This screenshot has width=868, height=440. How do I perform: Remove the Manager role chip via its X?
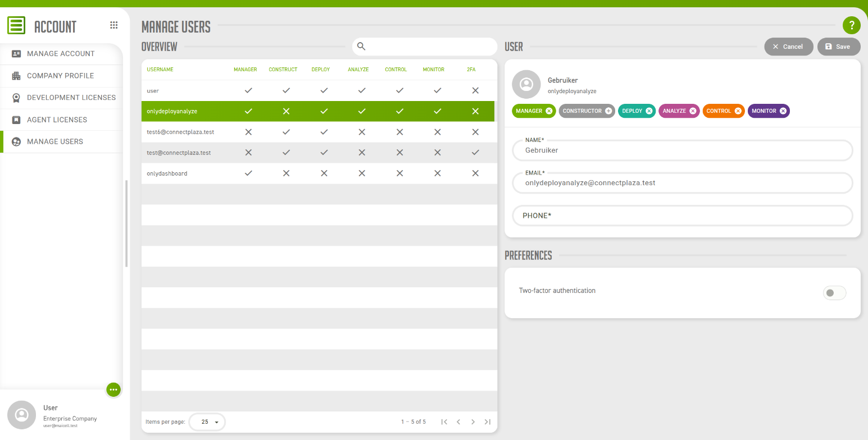click(549, 111)
